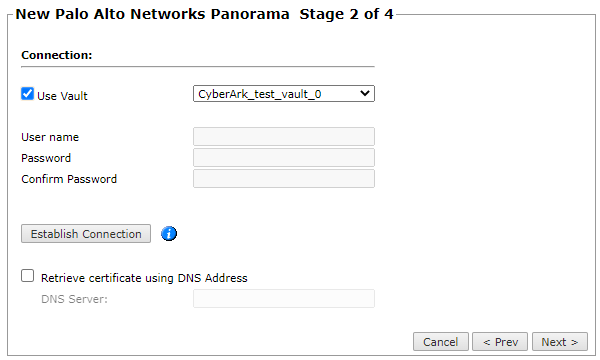This screenshot has width=600, height=360.
Task: Click the Establish Connection button
Action: point(86,233)
